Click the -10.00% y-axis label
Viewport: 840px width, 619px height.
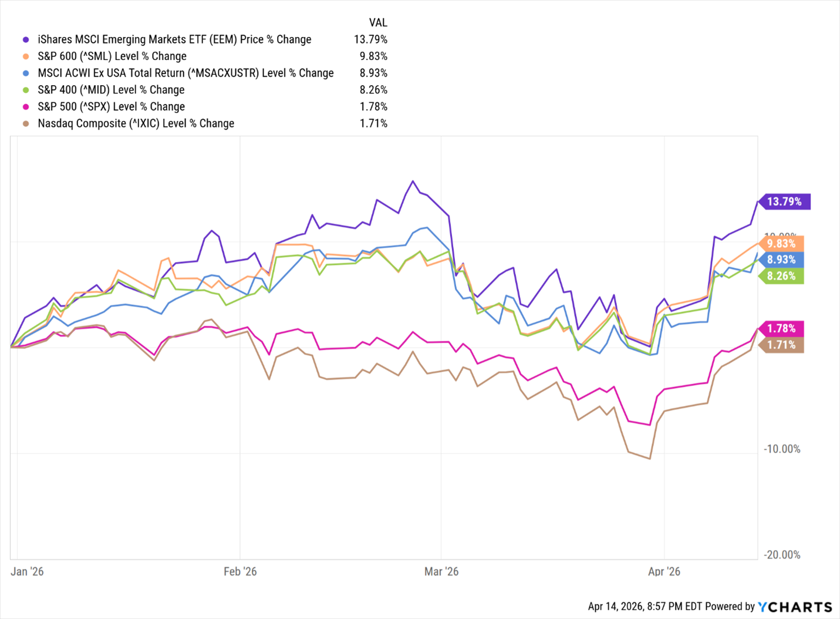pyautogui.click(x=781, y=449)
